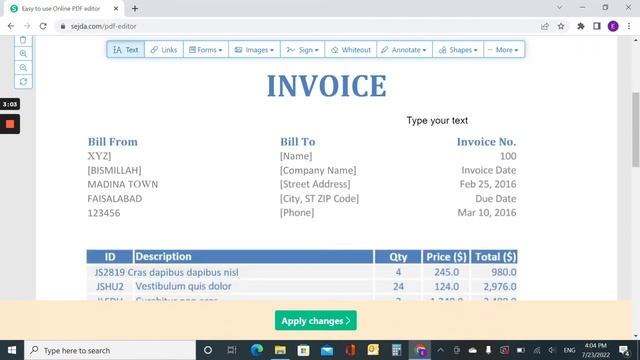This screenshot has width=640, height=360.
Task: Click the Description column header
Action: [253, 256]
